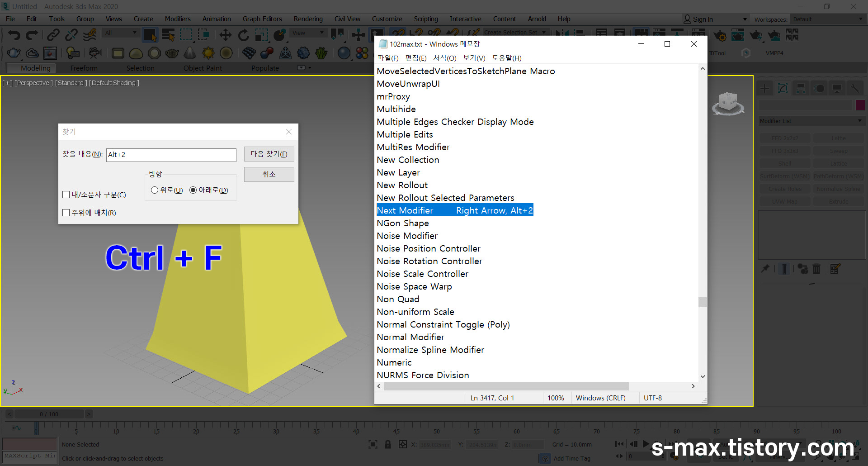The width and height of the screenshot is (868, 466).
Task: Click Remove Modifier trash icon
Action: pos(816,269)
